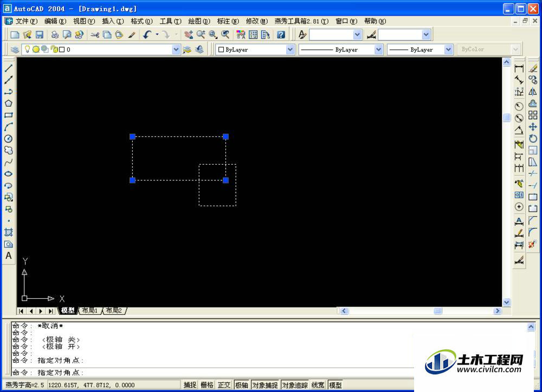Screen dimensions: 542x392
Task: Click the Mirror tool icon
Action: [533, 92]
